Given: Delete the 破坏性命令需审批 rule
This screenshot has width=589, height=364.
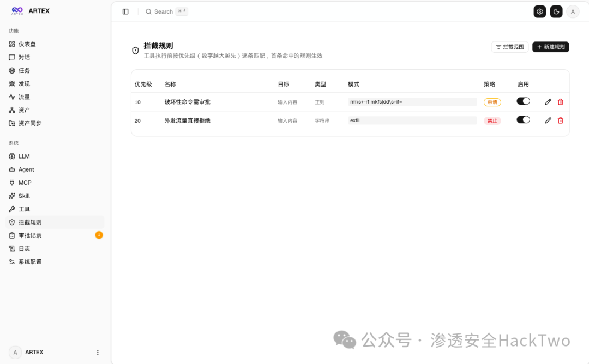Looking at the screenshot, I should [x=561, y=102].
